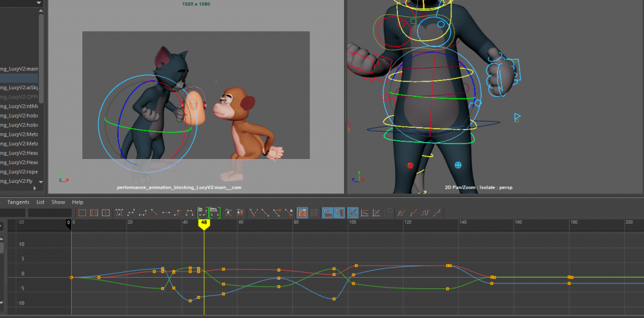This screenshot has width=644, height=318.
Task: Free the tangent length
Action: (277, 212)
